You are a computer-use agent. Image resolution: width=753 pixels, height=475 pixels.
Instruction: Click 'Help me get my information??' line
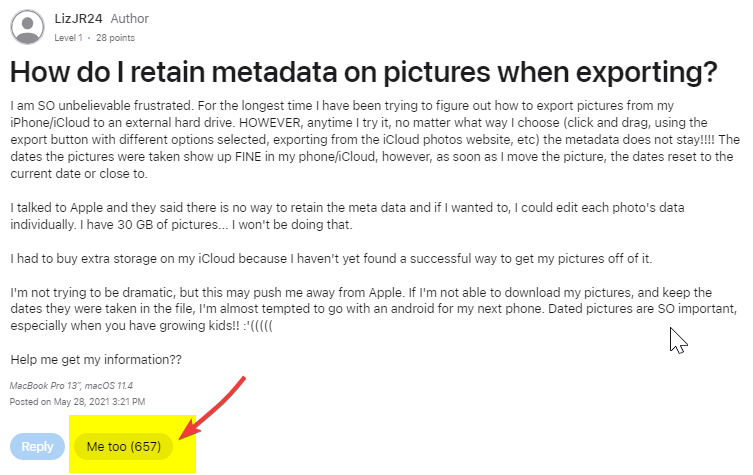(x=96, y=360)
